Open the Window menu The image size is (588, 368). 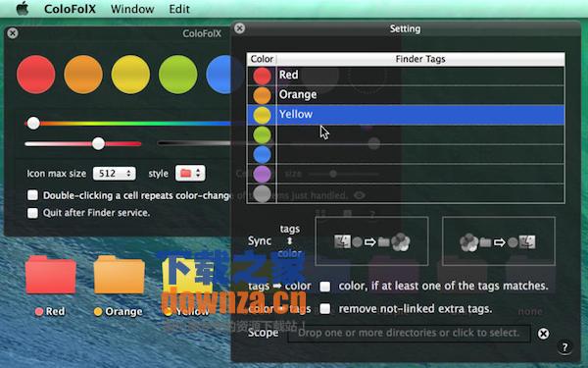pyautogui.click(x=132, y=9)
